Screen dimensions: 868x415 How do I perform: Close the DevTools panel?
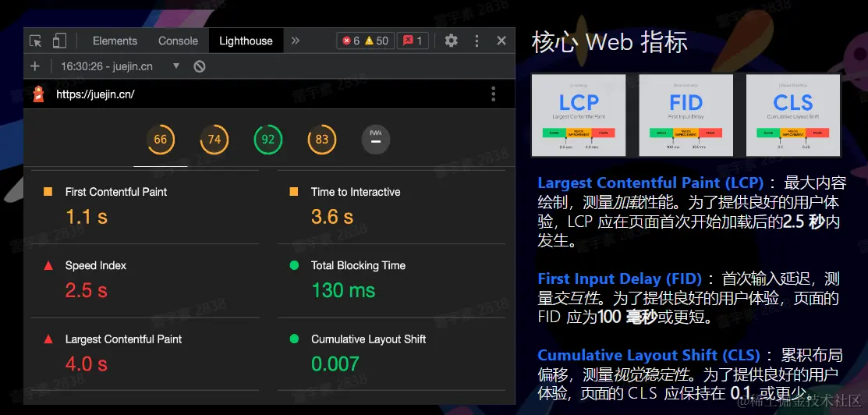501,41
